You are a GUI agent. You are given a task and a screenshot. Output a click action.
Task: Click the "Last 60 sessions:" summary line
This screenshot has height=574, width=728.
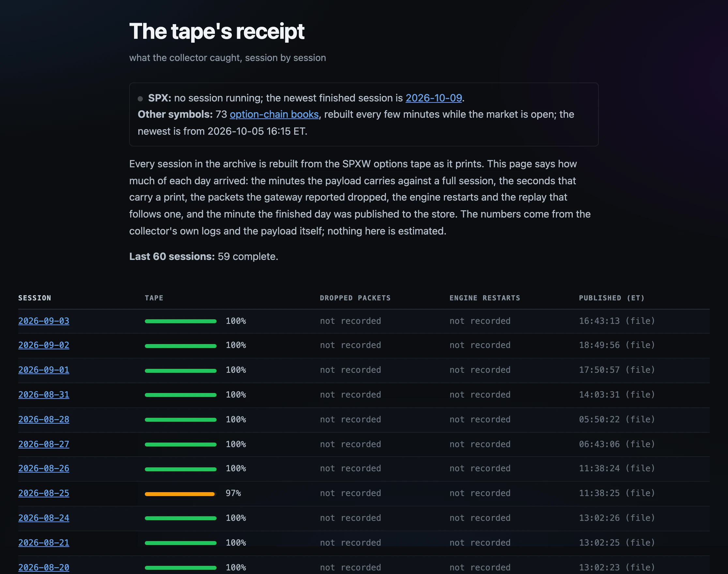click(x=204, y=256)
